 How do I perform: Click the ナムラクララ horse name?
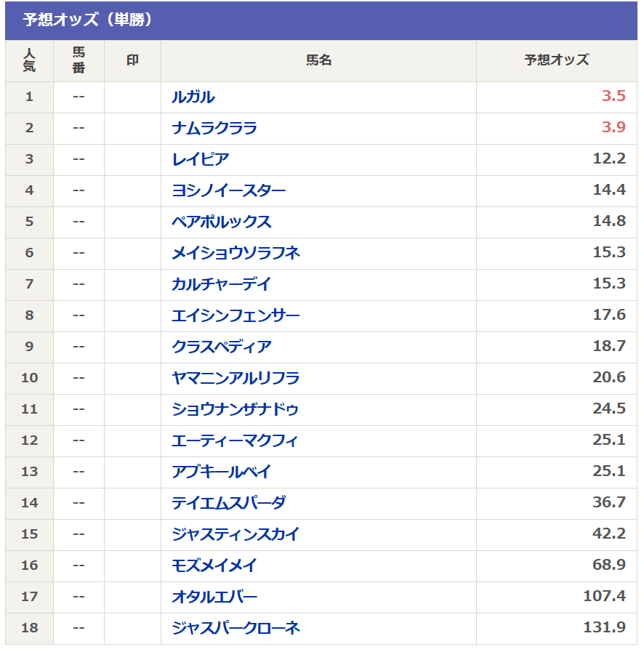tap(214, 128)
